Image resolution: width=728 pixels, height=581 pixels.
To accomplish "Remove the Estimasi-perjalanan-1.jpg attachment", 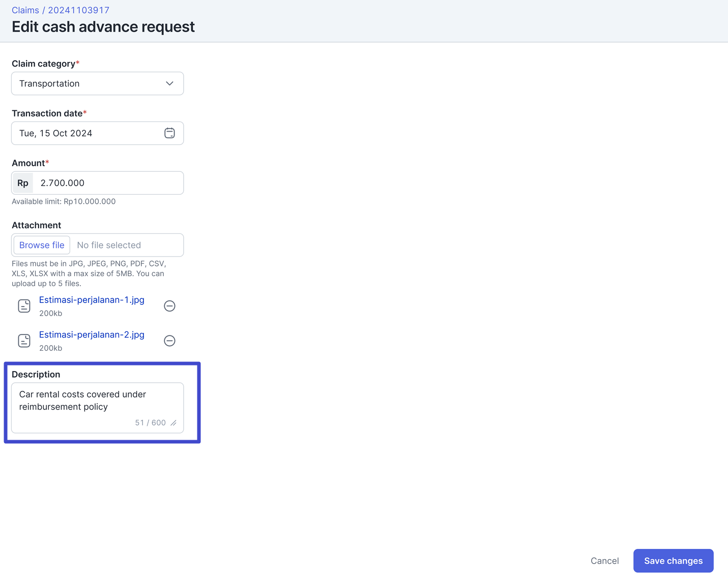I will click(169, 306).
